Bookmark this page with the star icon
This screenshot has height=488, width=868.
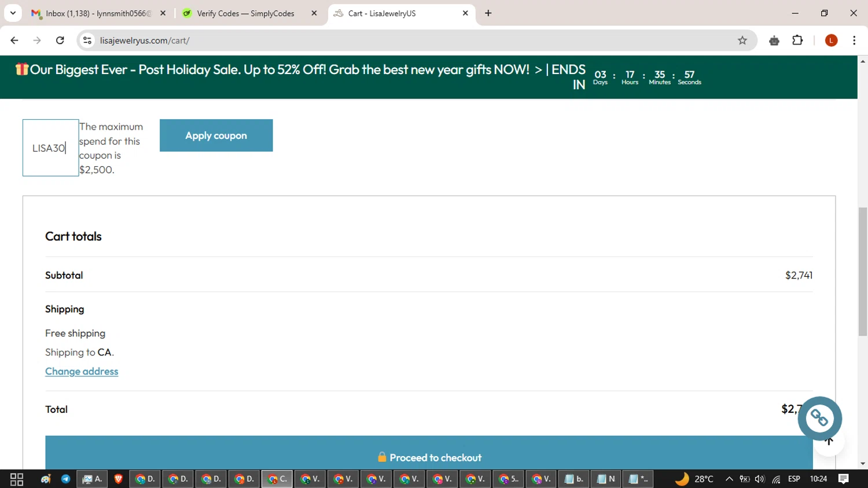[742, 41]
